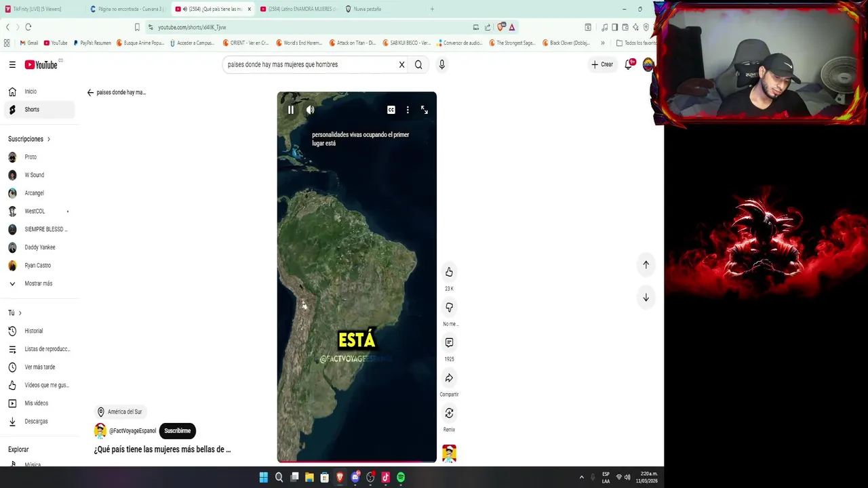Open Windows Start menu
868x488 pixels.
click(x=263, y=477)
